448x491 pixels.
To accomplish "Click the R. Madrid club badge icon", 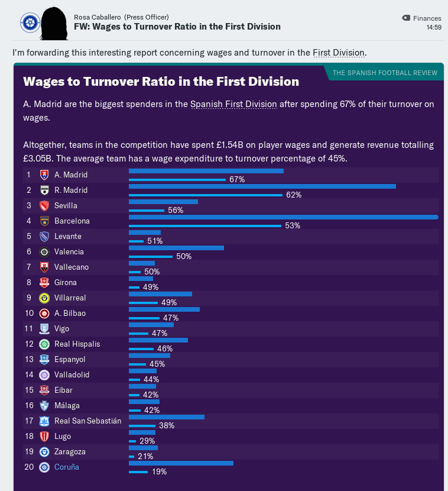I will pos(44,190).
